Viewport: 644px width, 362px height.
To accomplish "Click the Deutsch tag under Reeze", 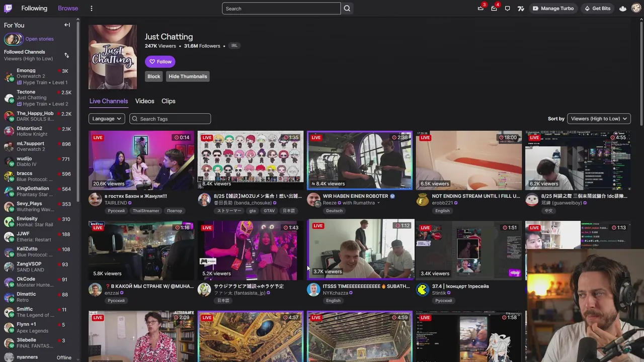I will pos(334,211).
